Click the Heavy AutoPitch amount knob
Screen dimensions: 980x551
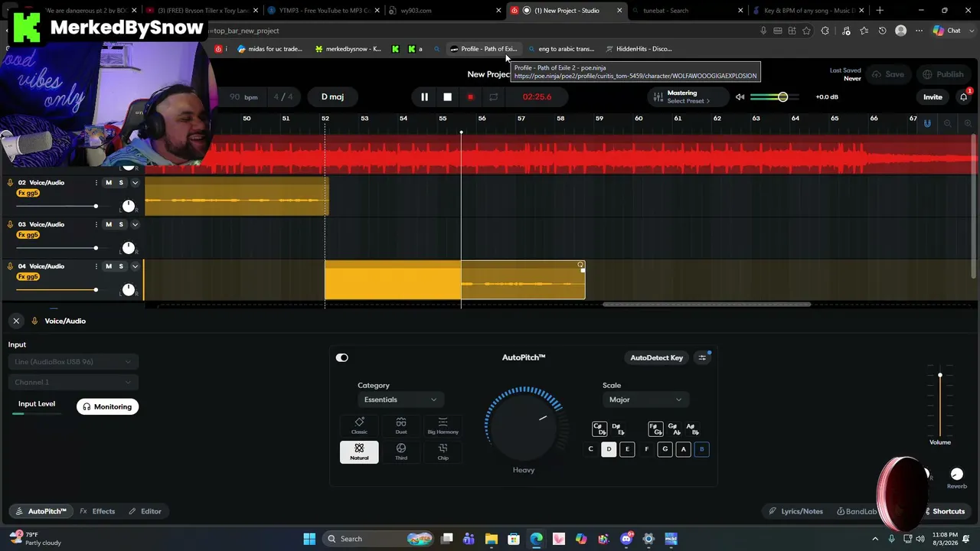524,426
